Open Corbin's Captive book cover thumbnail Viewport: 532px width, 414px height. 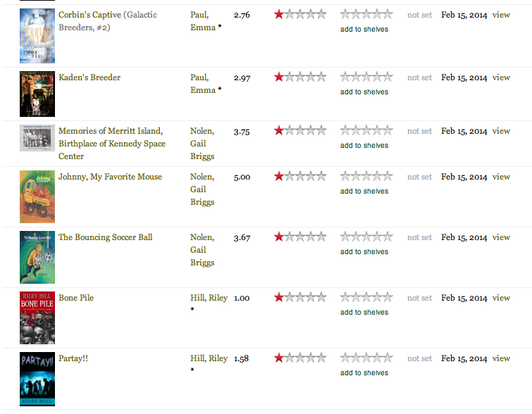37,36
